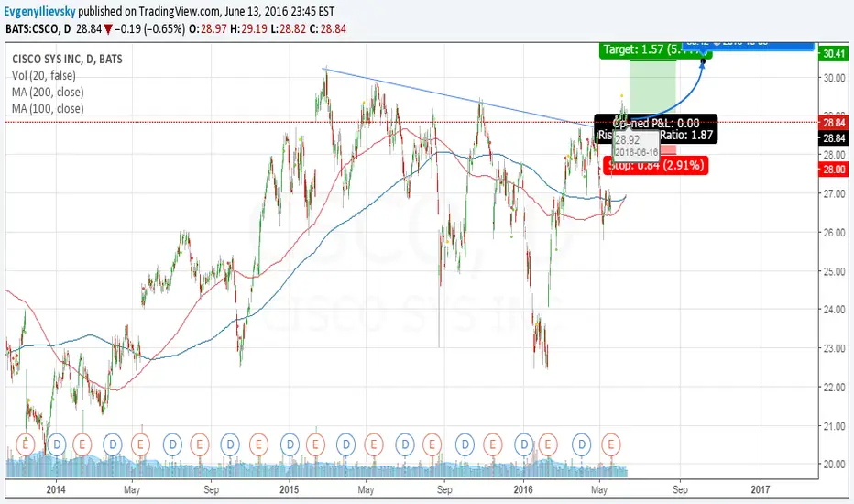Screen dimensions: 854x504
Task: Click the Opened P&L: 0.00 label
Action: [656, 124]
